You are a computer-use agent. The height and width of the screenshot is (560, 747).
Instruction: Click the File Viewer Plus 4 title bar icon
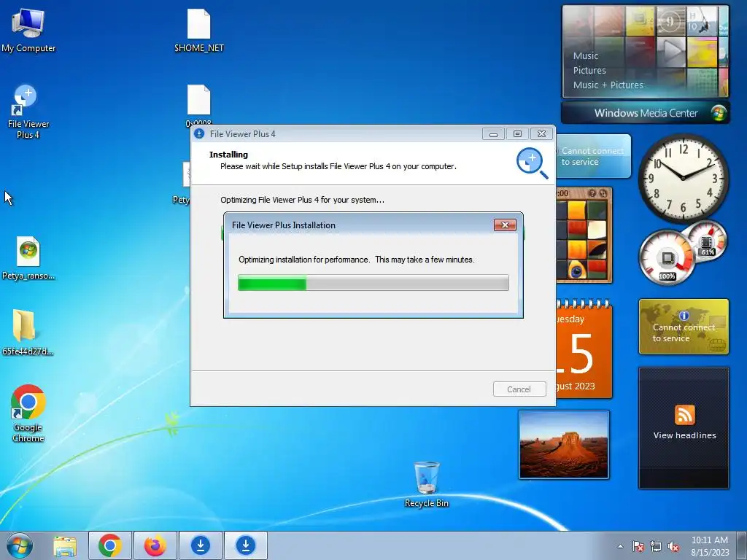tap(199, 134)
